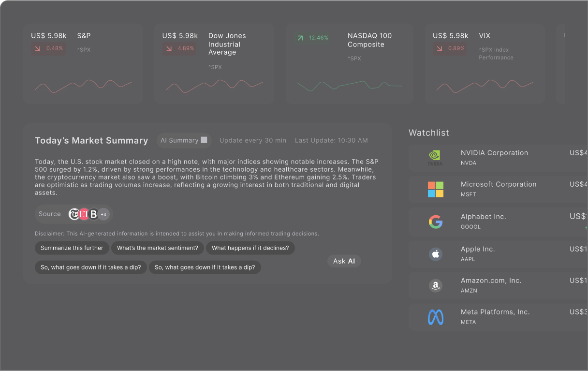Open the Ask AI button

(344, 261)
